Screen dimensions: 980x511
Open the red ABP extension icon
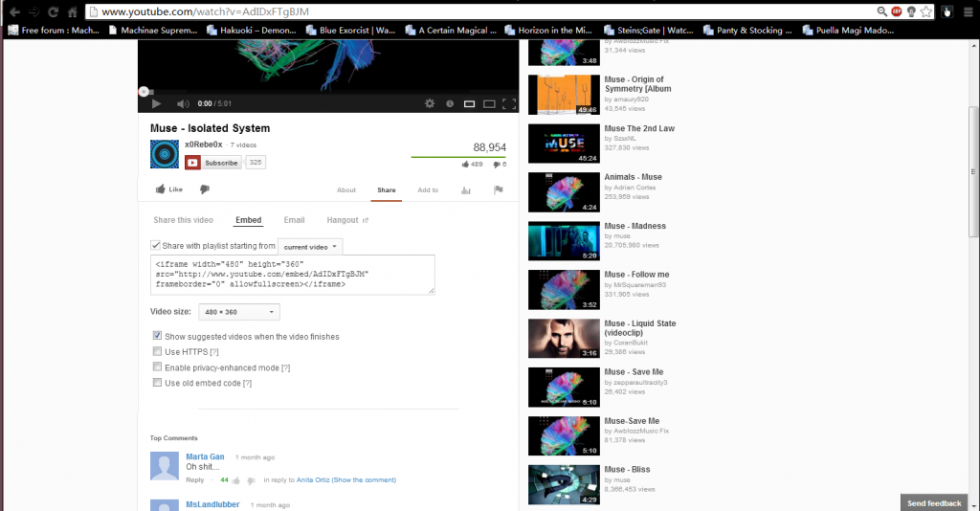(896, 11)
